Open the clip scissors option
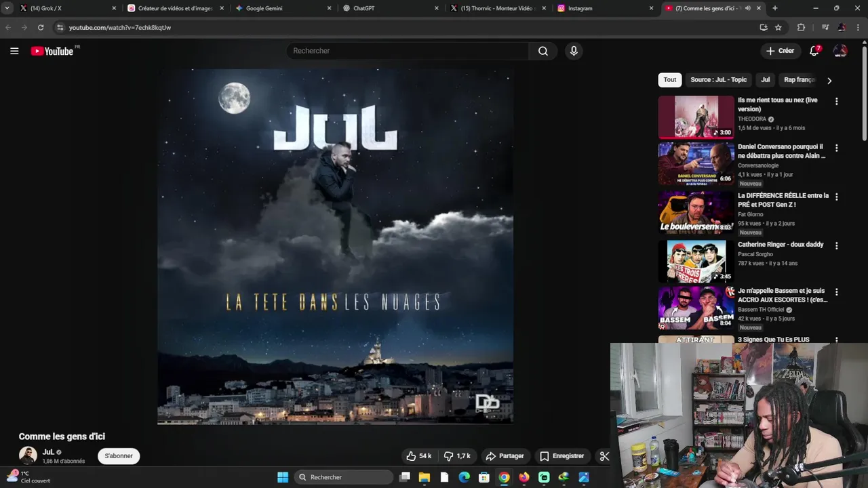868x488 pixels. [604, 456]
